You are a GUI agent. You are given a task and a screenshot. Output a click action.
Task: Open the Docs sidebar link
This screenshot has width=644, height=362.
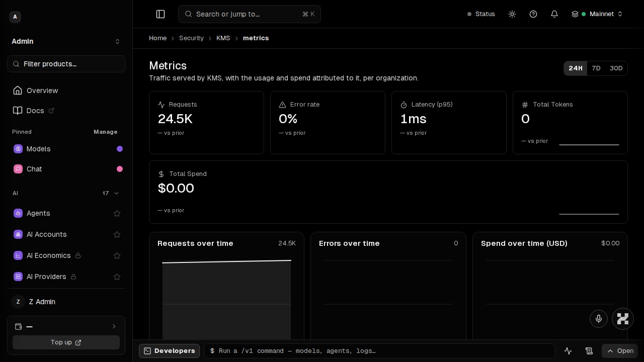(x=66, y=111)
